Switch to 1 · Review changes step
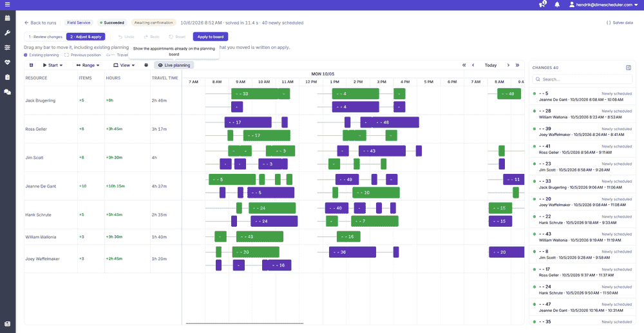 coord(45,37)
